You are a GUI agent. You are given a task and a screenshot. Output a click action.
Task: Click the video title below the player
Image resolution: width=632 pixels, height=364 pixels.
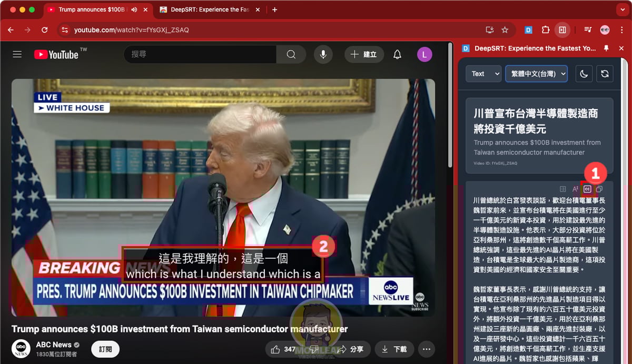[x=180, y=329]
